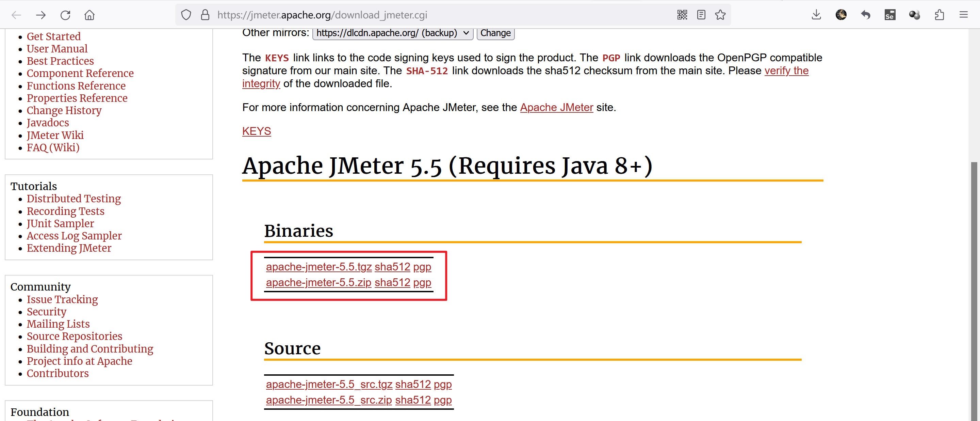
Task: Open Best Practices in sidebar
Action: click(60, 61)
